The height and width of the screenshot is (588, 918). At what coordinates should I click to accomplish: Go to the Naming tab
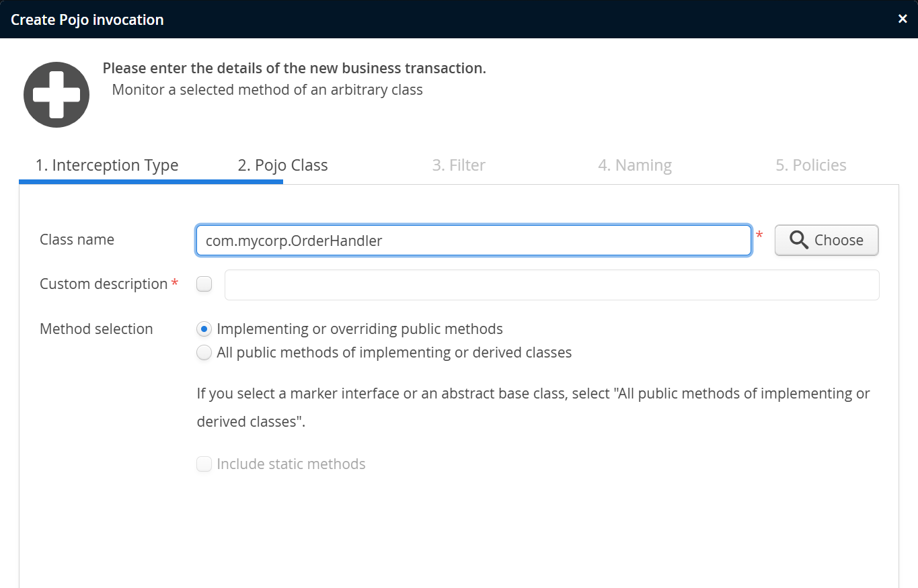click(x=634, y=165)
